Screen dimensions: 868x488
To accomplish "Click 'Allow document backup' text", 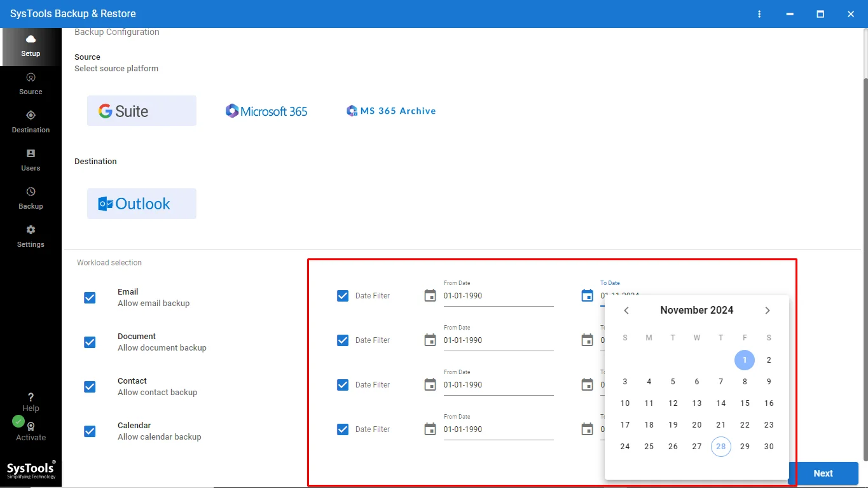I will [x=162, y=348].
